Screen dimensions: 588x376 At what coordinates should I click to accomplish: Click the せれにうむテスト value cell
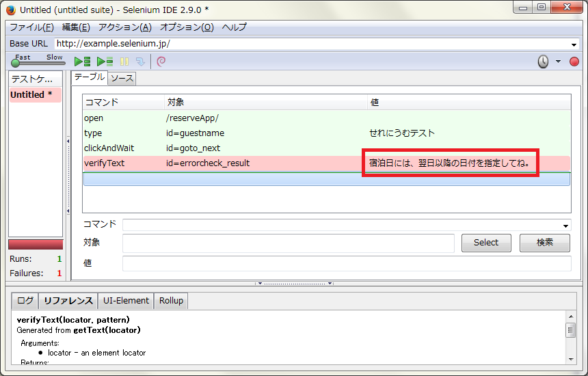coord(401,133)
